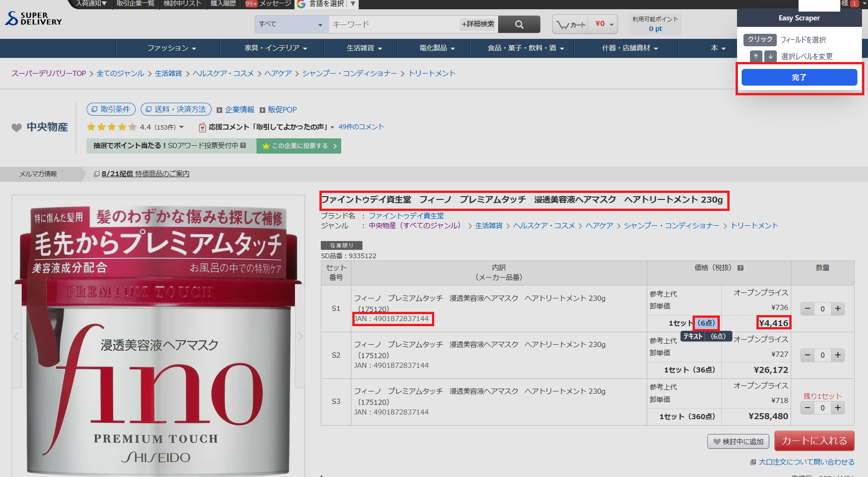Open 49件のコメント link
Image resolution: width=868 pixels, height=477 pixels.
tap(361, 127)
